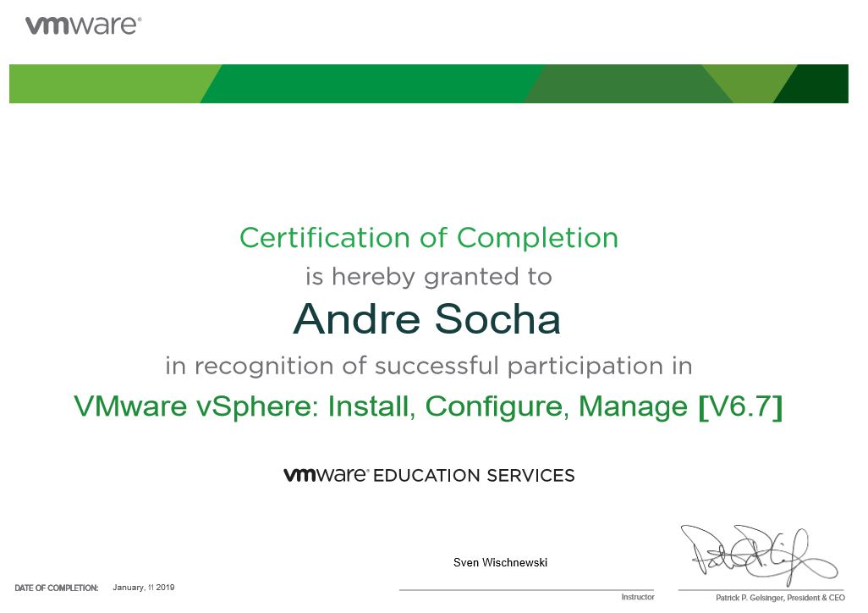Click the vmware Education Services logo
The image size is (868, 613).
click(429, 475)
